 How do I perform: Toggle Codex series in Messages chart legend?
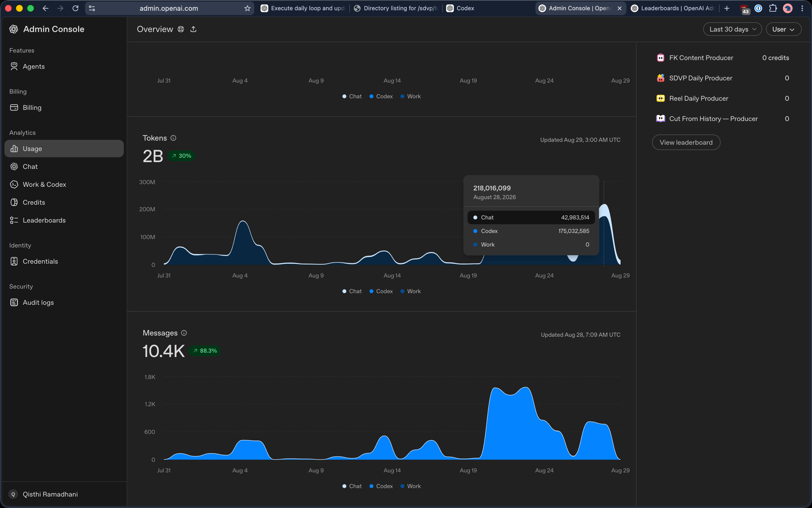(x=381, y=486)
